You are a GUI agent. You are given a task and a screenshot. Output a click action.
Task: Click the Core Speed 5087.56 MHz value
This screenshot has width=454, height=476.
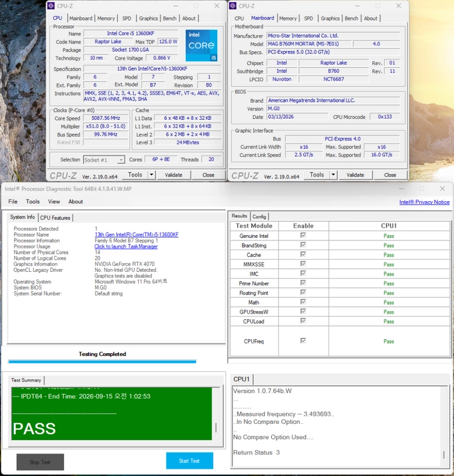[x=106, y=118]
